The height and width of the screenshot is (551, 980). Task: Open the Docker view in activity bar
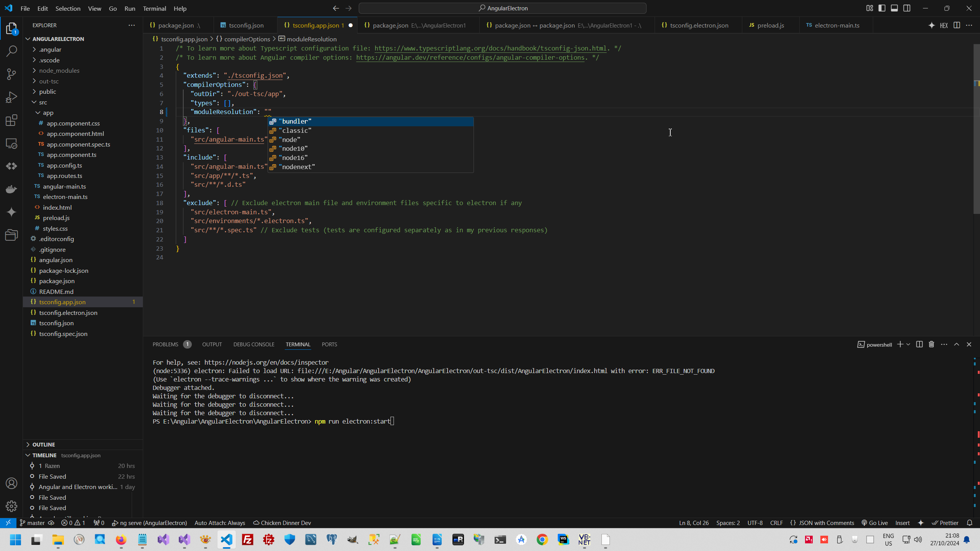coord(11,189)
